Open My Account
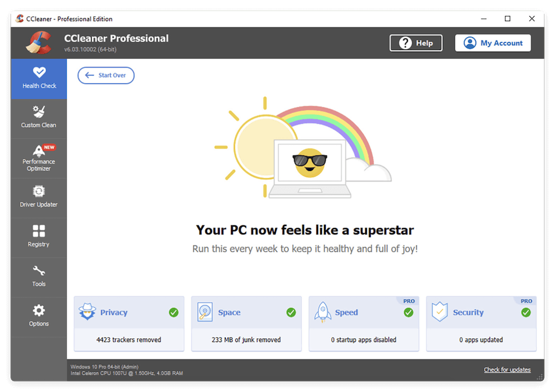Viewport: 555px width, 392px height. click(x=493, y=43)
